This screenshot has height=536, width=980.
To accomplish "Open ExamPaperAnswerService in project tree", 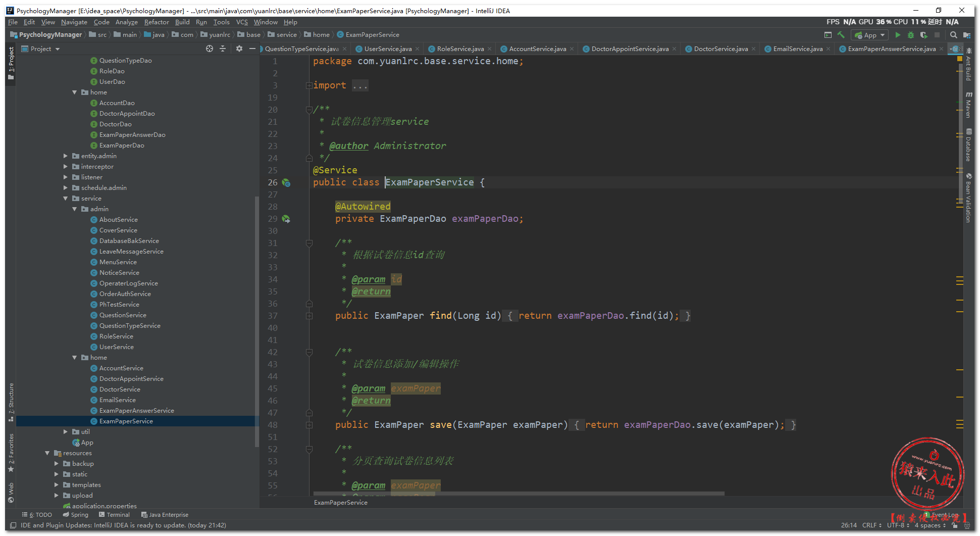I will coord(136,411).
